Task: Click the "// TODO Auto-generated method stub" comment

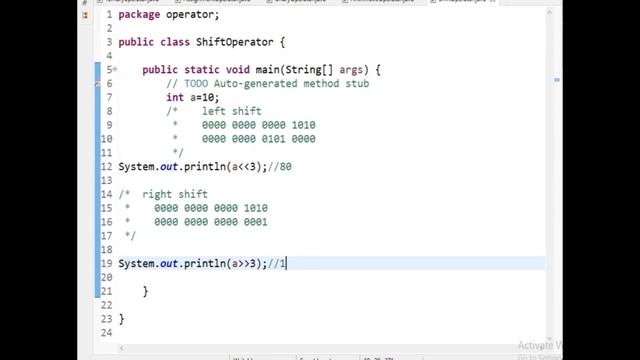Action: 268,84
